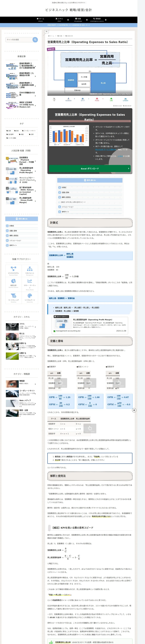Click the Excel ダウンロード button
Screen dimensions: 145x644
90,169
